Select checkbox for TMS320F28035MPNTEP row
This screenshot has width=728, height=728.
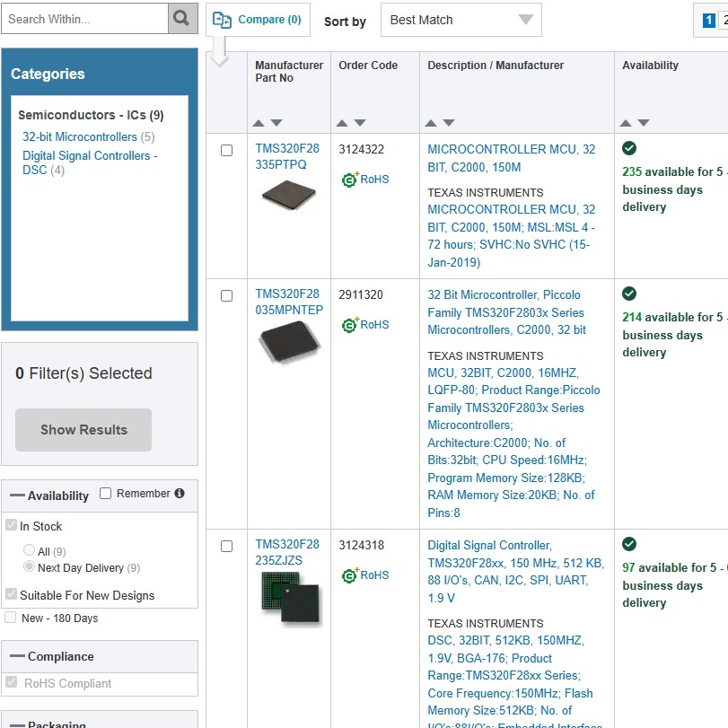pyautogui.click(x=226, y=295)
